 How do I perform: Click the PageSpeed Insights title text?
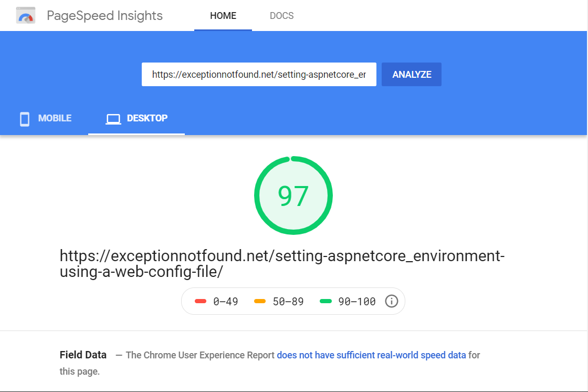104,16
